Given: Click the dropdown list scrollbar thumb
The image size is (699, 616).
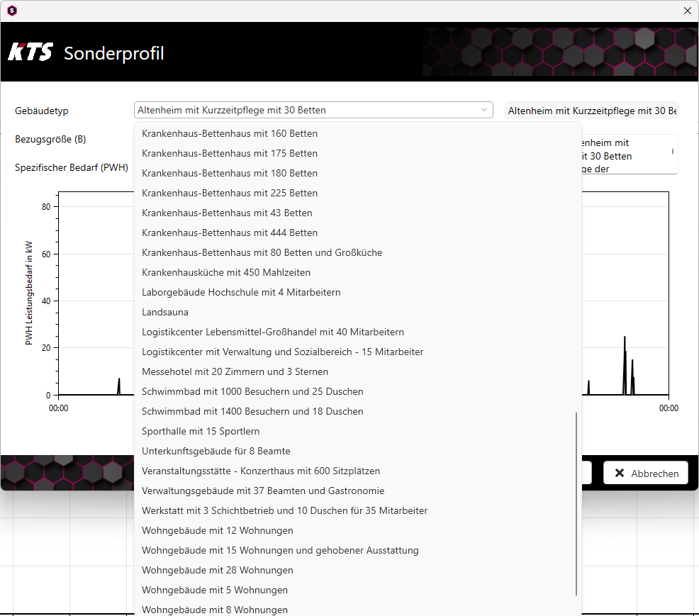Looking at the screenshot, I should point(576,504).
